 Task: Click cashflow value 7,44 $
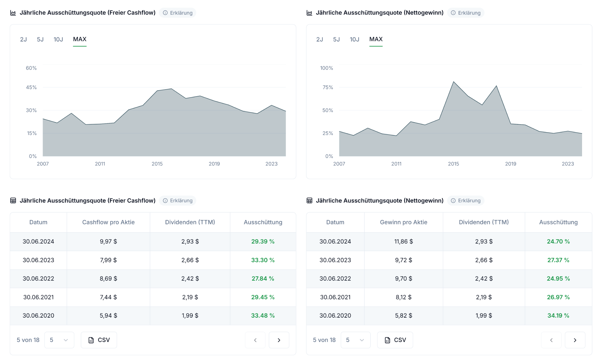pos(108,297)
